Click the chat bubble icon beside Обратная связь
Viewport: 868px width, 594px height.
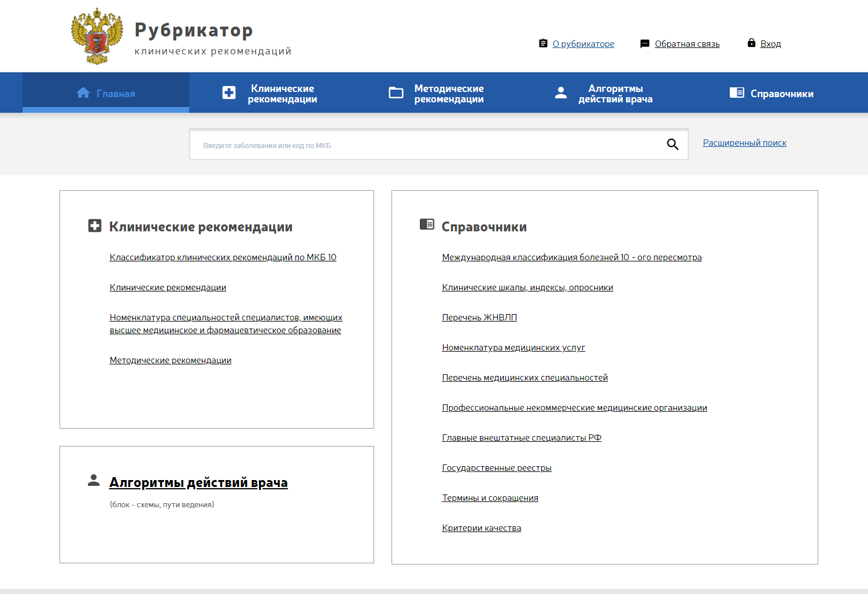pos(645,44)
